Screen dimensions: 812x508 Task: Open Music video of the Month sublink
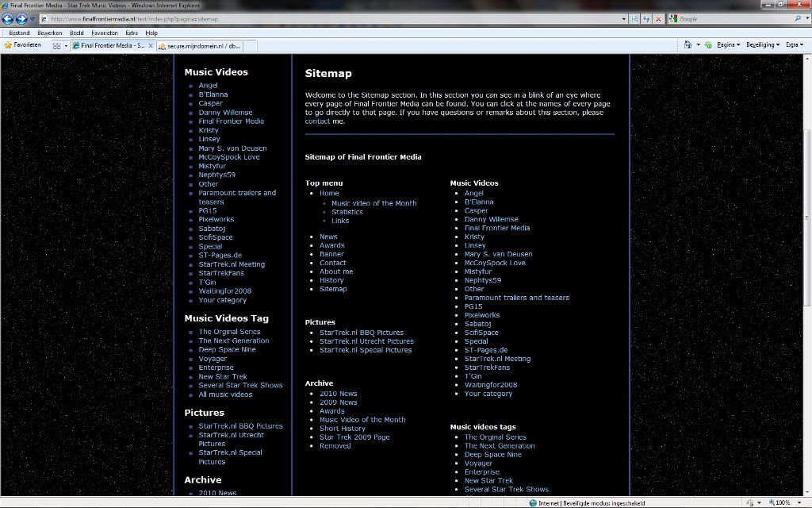point(374,203)
